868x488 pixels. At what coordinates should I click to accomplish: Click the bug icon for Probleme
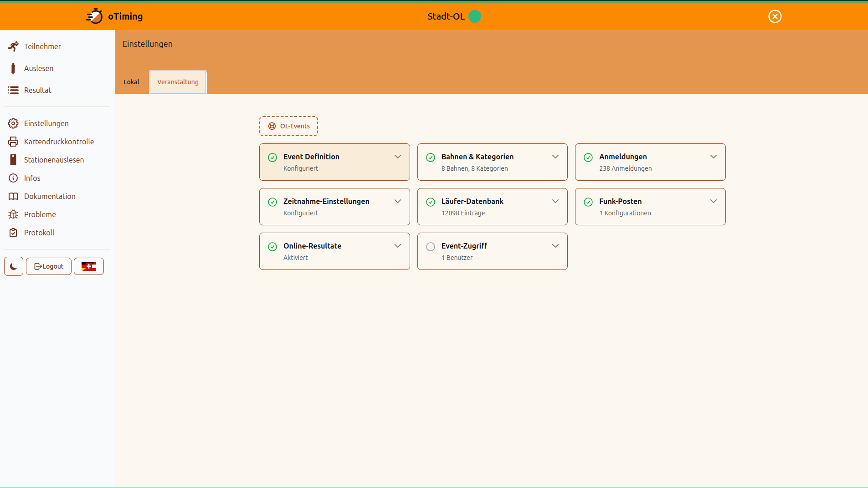(x=13, y=214)
